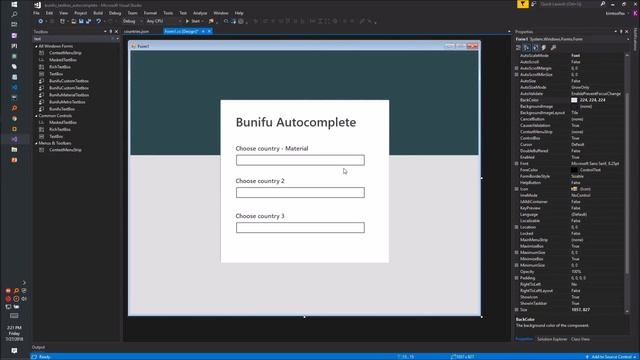
Task: Open the Build menu
Action: [x=98, y=13]
